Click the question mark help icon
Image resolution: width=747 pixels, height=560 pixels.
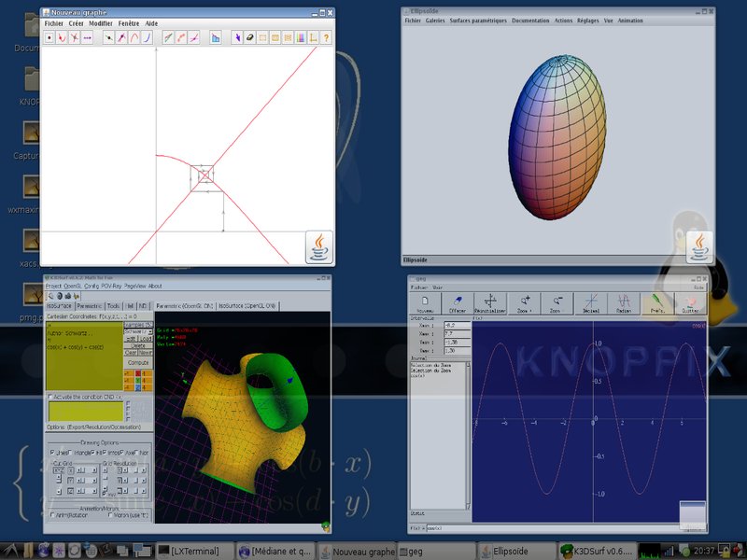(326, 38)
